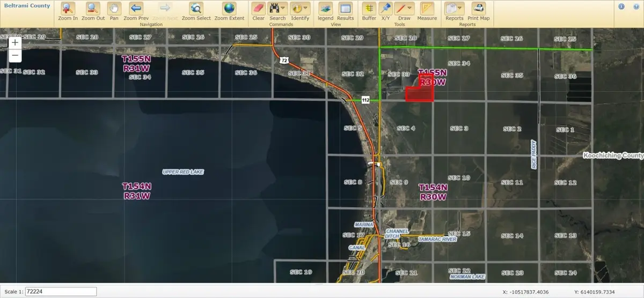This screenshot has width=644, height=298.
Task: Click the map's plus zoom button
Action: 15,42
